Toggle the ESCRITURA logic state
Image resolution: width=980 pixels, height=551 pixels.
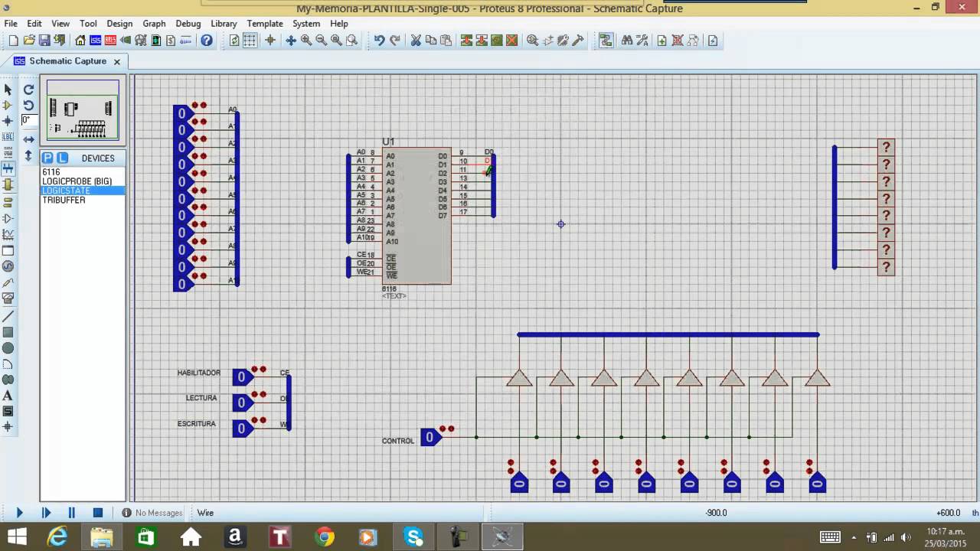point(242,428)
